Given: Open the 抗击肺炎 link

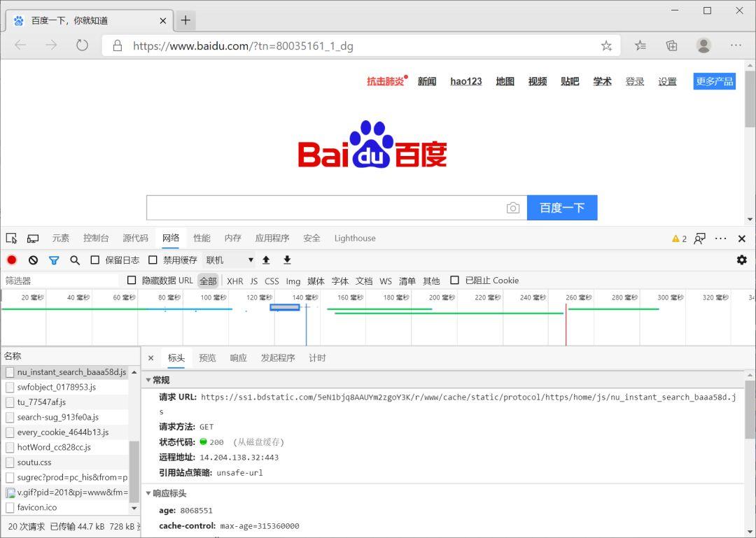Looking at the screenshot, I should (385, 81).
